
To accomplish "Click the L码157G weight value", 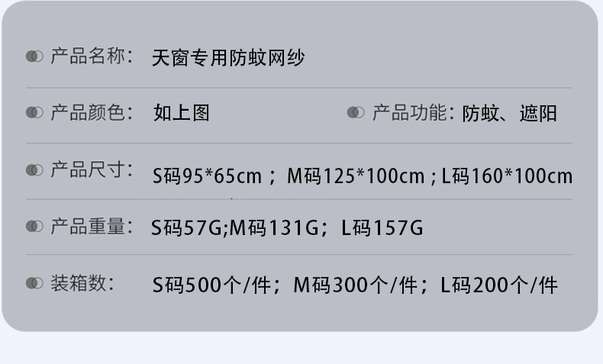I will (x=382, y=227).
